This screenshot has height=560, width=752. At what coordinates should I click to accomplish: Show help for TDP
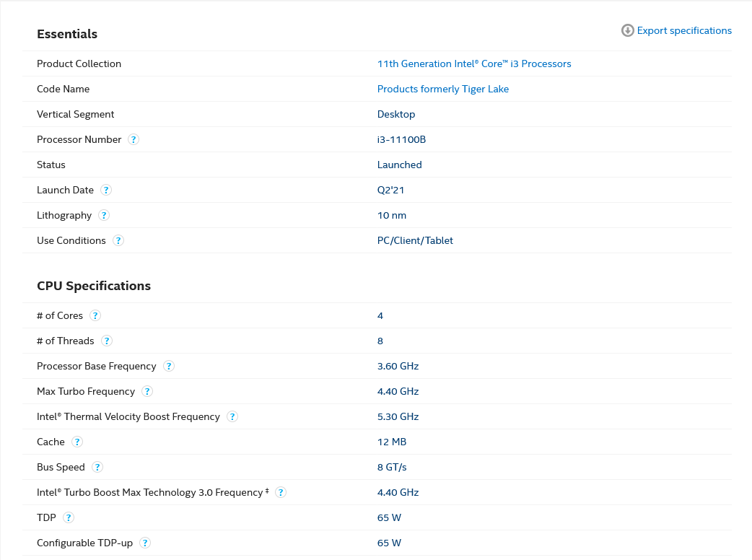pyautogui.click(x=69, y=517)
